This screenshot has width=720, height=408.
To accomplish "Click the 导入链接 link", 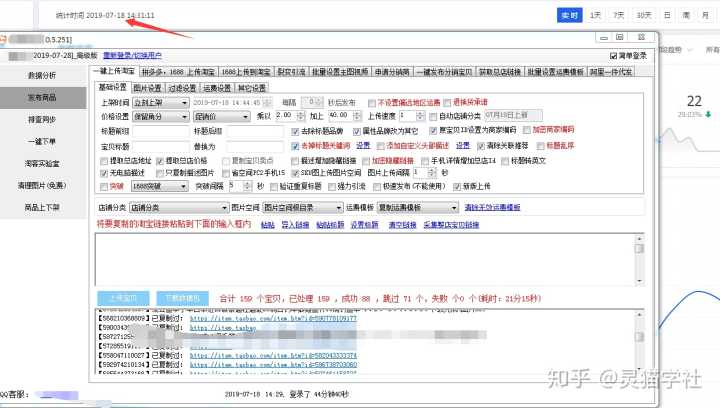I will click(293, 225).
